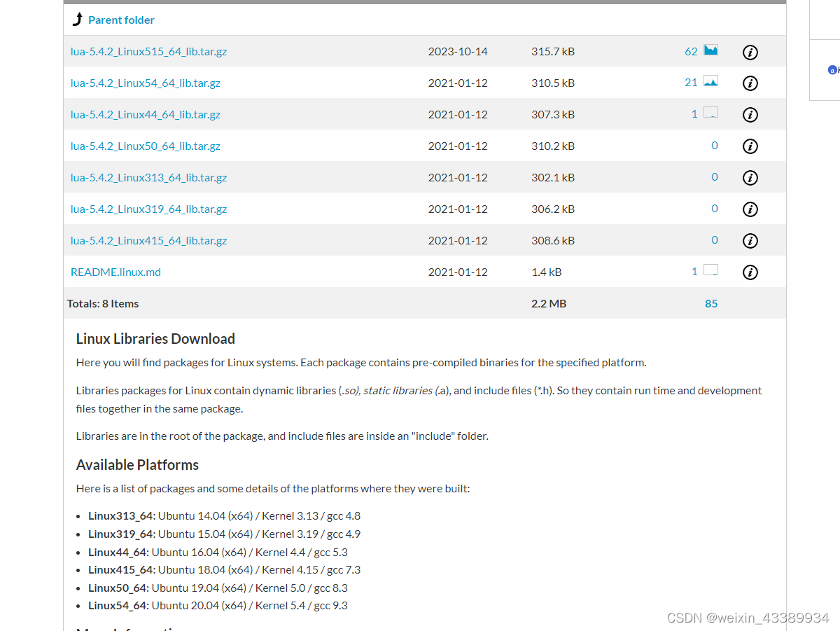This screenshot has height=631, width=840.
Task: Open info icon for lua-5.4.2_Linux415_64_lib.tar.gz
Action: (x=750, y=241)
